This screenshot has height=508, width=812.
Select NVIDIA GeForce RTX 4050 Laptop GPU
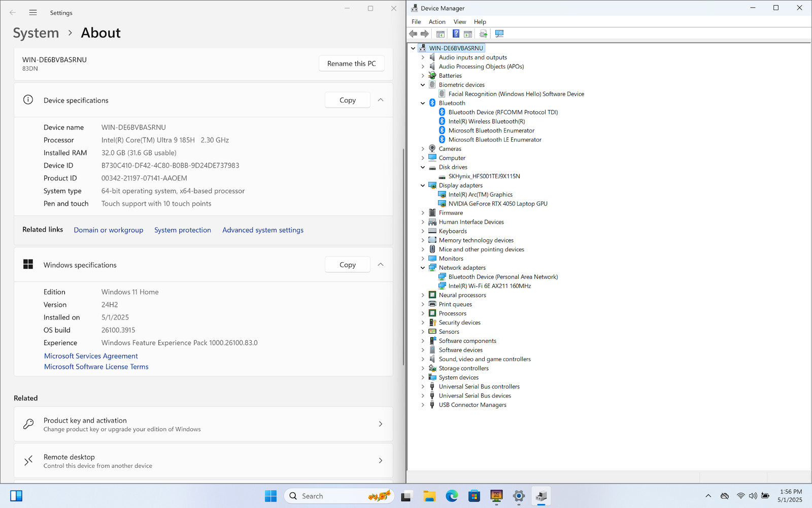[x=498, y=204]
